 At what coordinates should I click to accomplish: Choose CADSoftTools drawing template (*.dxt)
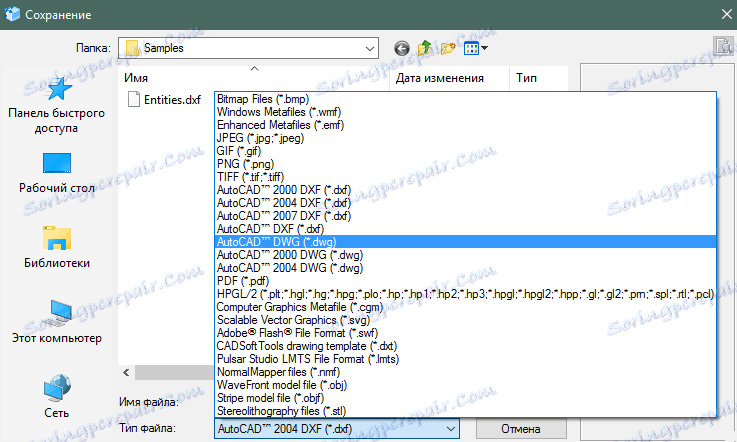coord(465,346)
